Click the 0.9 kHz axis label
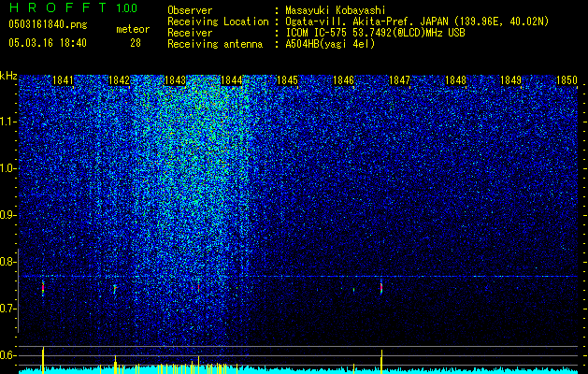 [7, 215]
